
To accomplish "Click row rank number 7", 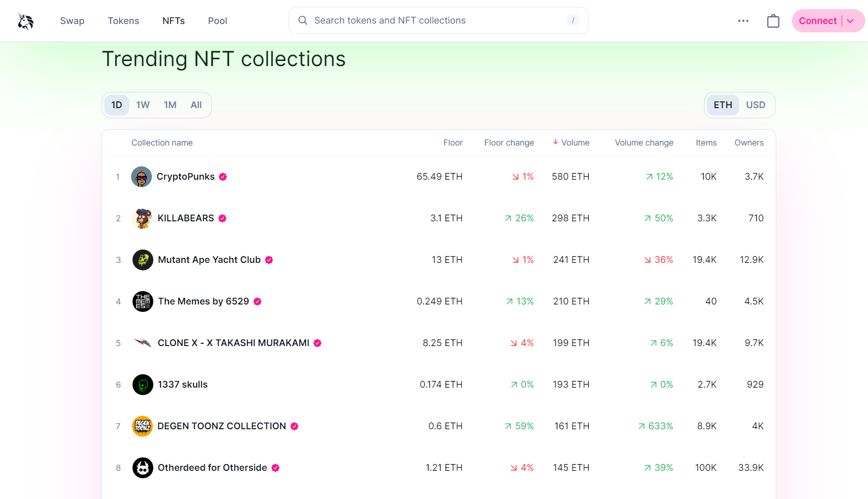I will (118, 426).
